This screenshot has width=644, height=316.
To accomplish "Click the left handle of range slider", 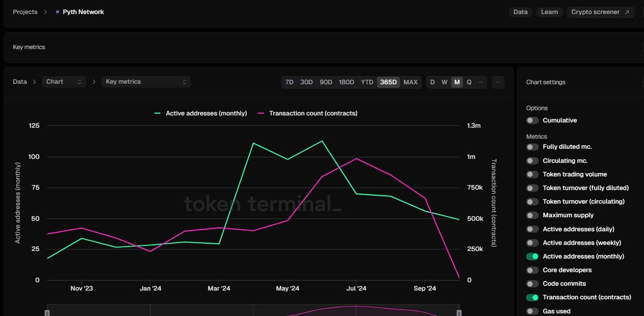I will [x=47, y=312].
